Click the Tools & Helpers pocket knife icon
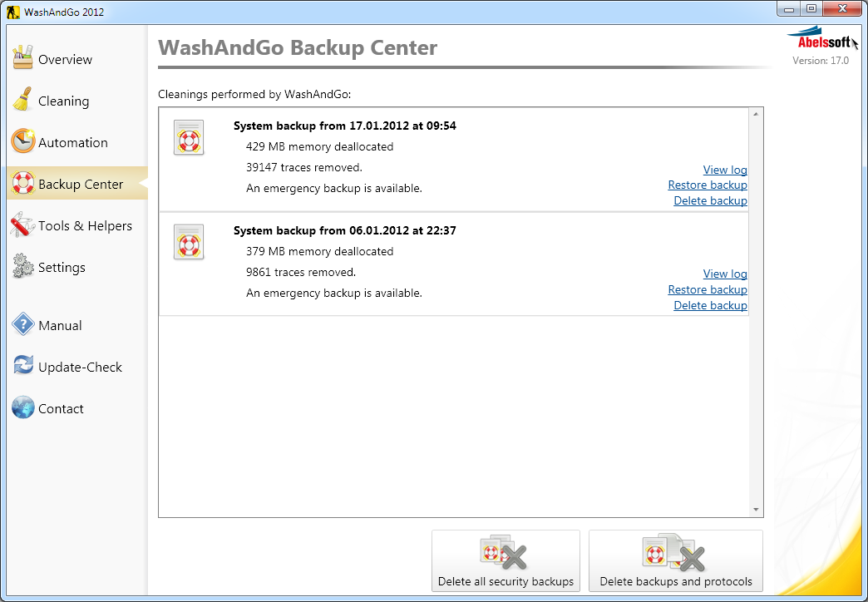This screenshot has height=602, width=868. [22, 225]
